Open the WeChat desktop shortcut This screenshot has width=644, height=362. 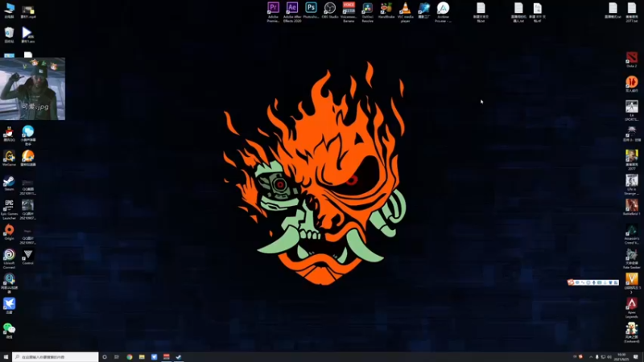click(x=9, y=331)
